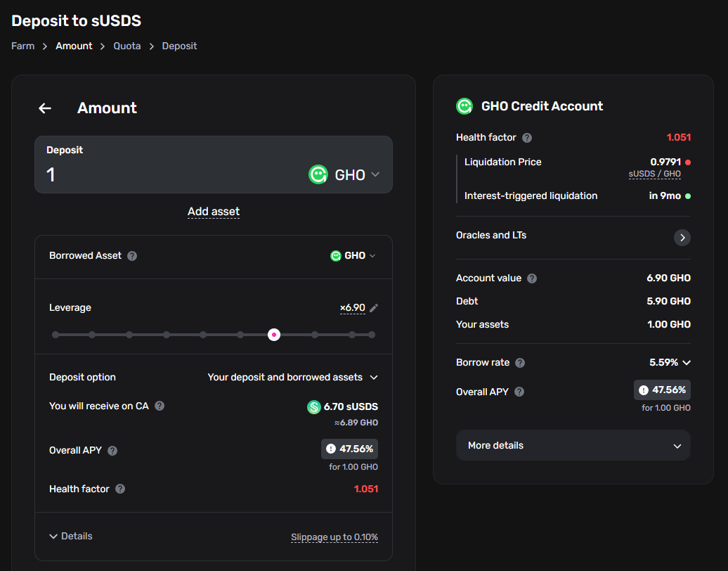Select the Quota breadcrumb step
The image size is (728, 571).
click(127, 46)
